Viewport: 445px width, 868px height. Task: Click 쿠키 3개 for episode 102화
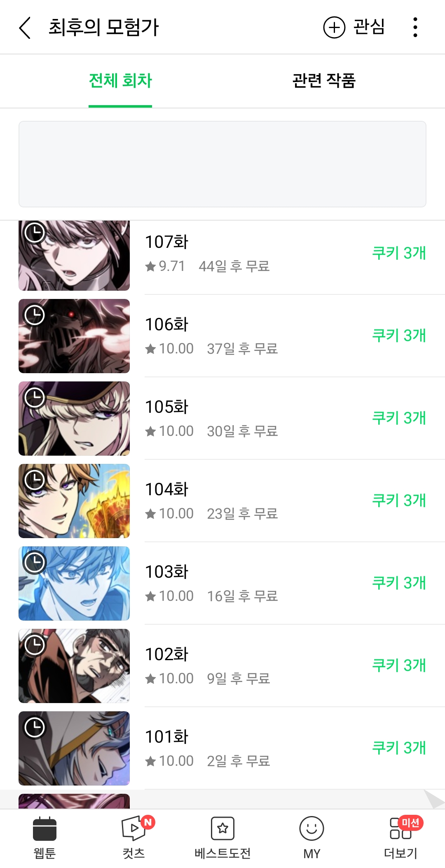[x=398, y=665]
